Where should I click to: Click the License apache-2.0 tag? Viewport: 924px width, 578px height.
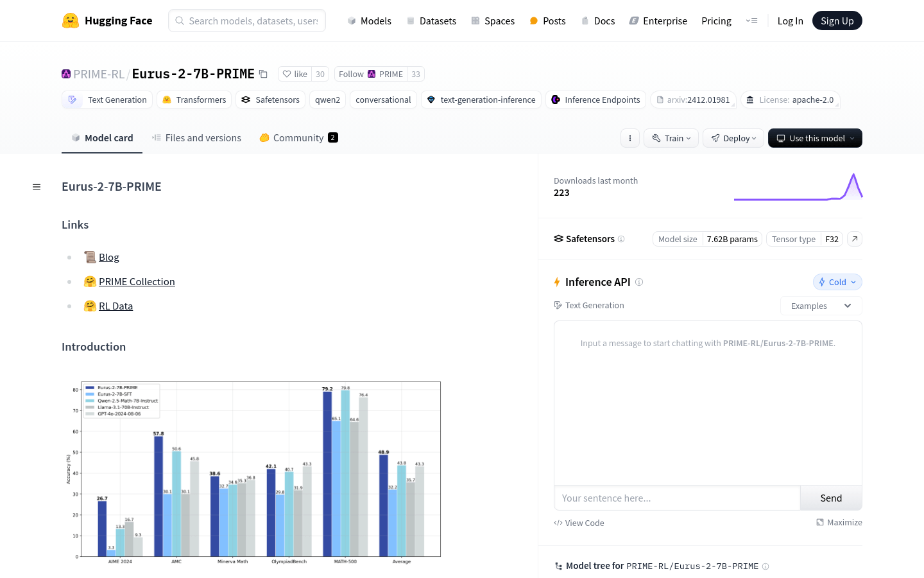click(791, 100)
